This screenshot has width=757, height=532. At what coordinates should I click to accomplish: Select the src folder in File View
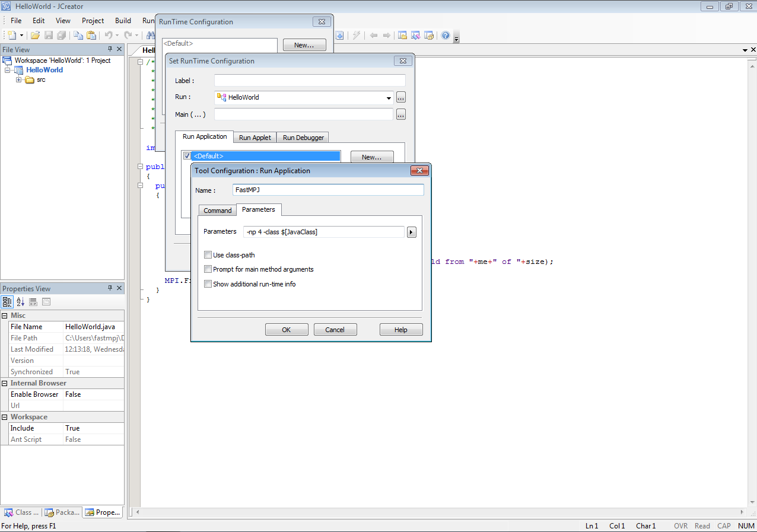pyautogui.click(x=41, y=80)
